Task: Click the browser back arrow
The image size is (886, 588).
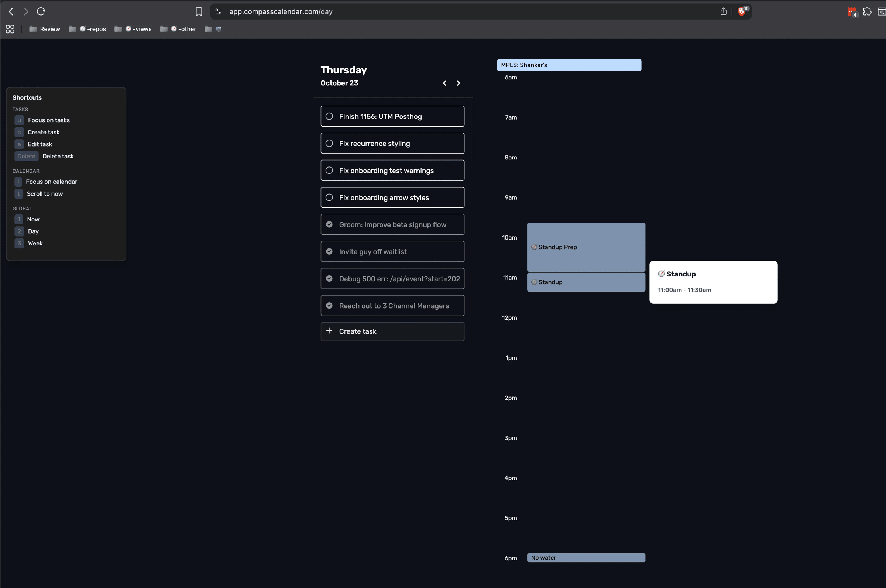Action: coord(11,11)
